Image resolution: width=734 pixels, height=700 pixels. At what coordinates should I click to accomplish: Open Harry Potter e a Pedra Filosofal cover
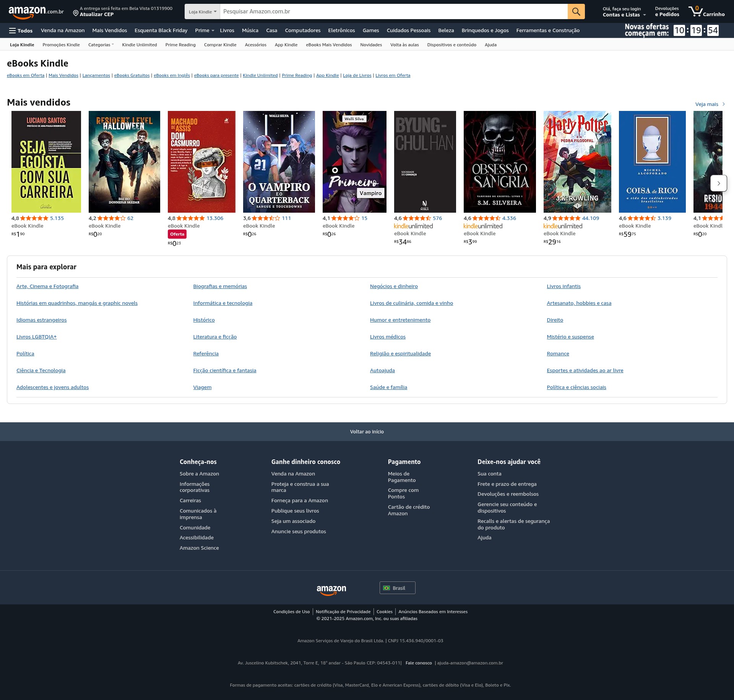(577, 162)
